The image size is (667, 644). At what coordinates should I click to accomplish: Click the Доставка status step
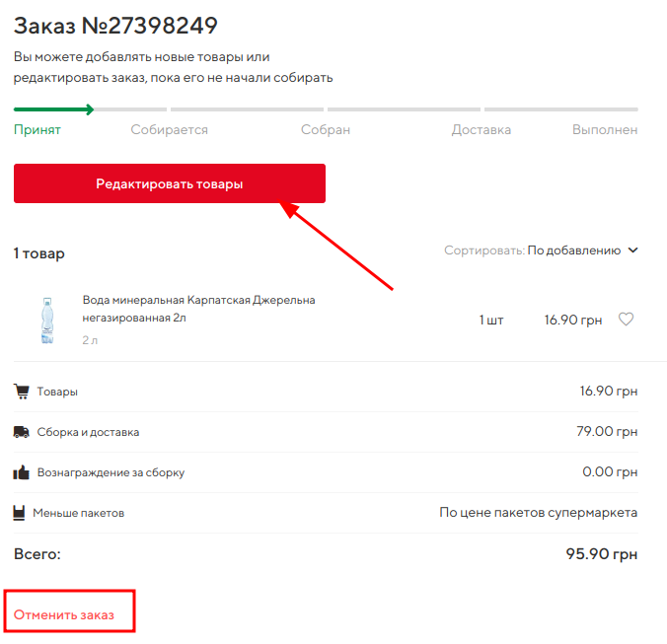click(x=482, y=130)
